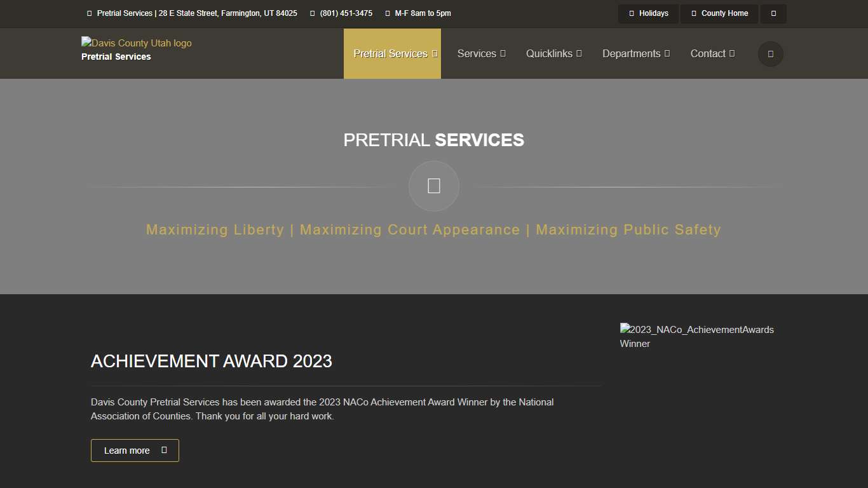
Task: Click the location pin icon beside the address
Action: pyautogui.click(x=89, y=13)
